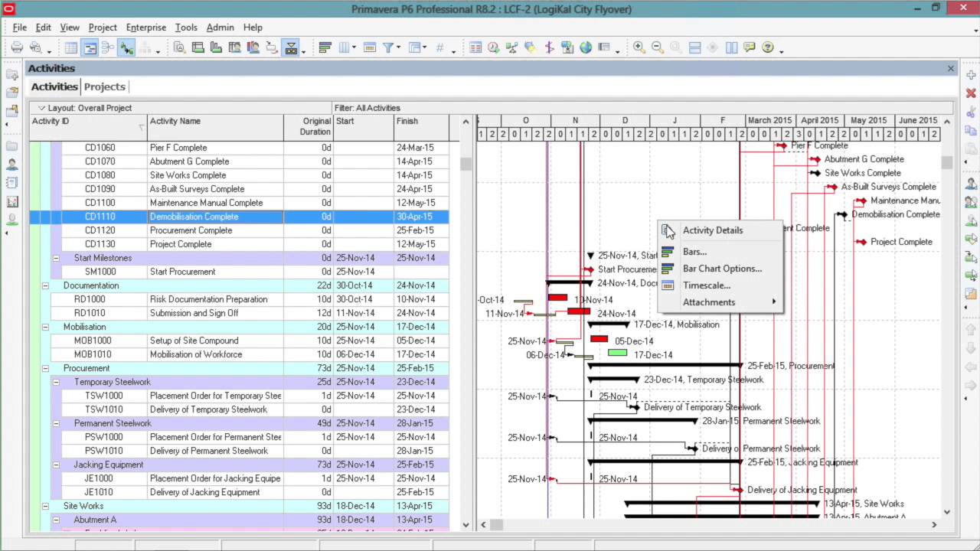Click the Zoom In magnifier icon
Image resolution: width=980 pixels, height=551 pixels.
639,47
